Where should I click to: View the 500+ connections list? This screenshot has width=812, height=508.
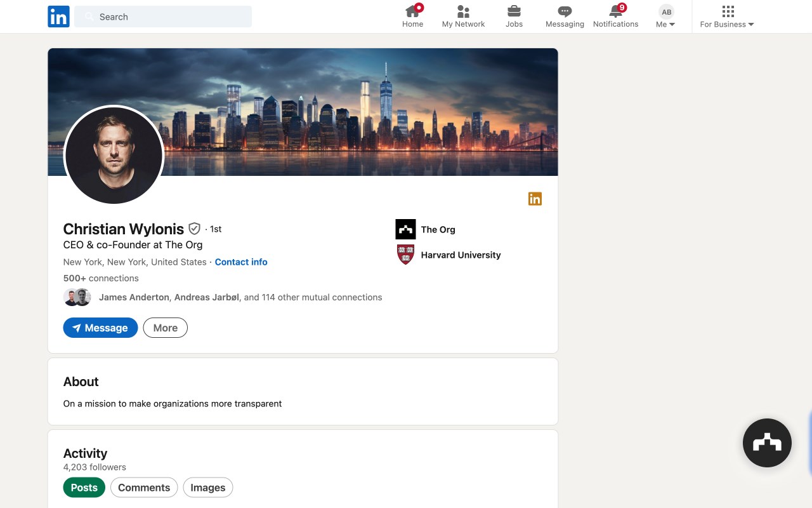[x=101, y=278]
